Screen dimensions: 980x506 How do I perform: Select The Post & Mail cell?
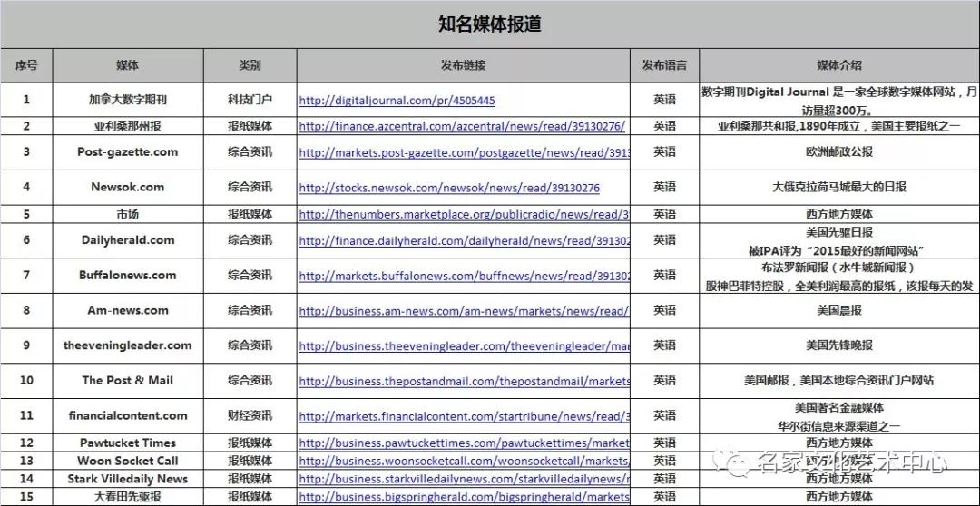click(x=128, y=381)
